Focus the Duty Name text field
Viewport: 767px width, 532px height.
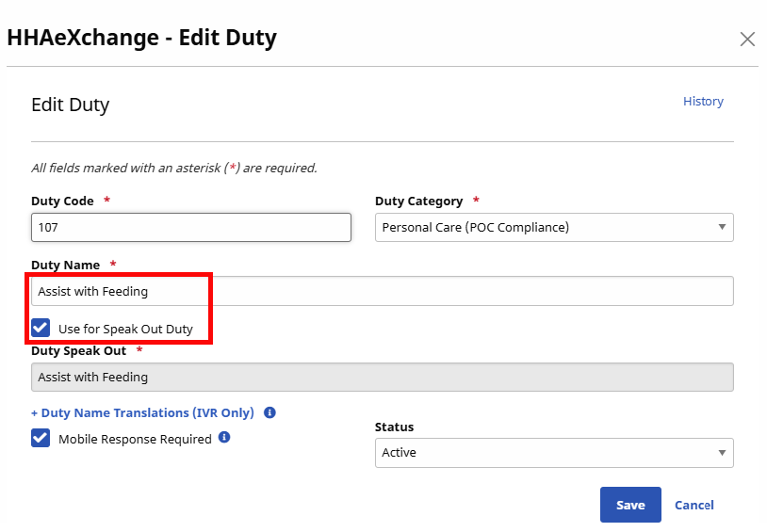382,291
